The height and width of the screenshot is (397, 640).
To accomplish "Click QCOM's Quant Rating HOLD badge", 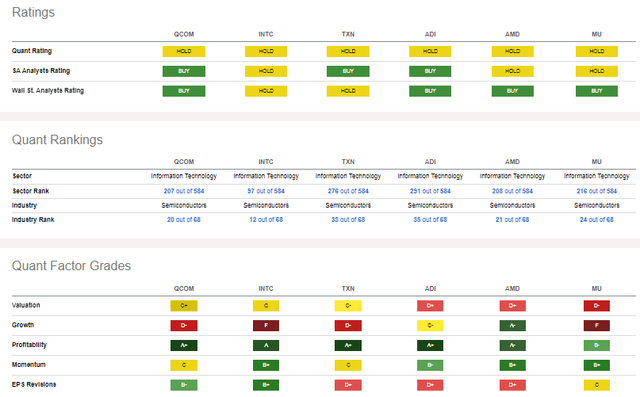I will [x=184, y=51].
